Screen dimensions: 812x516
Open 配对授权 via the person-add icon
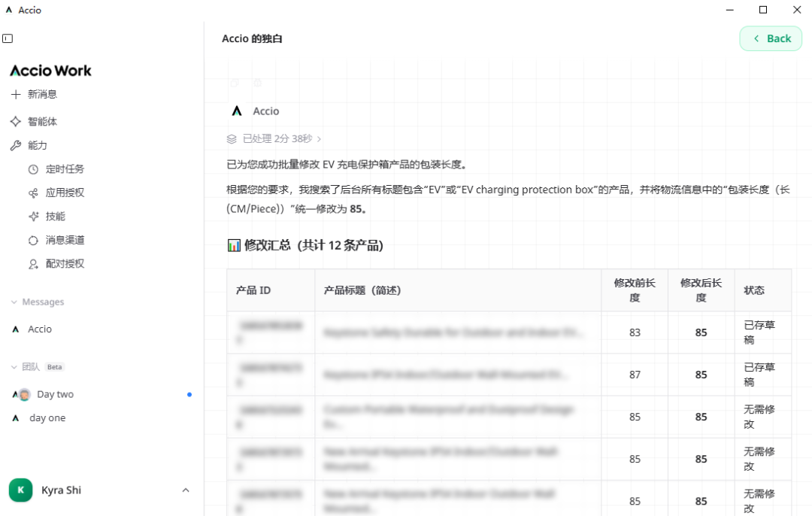(x=32, y=264)
